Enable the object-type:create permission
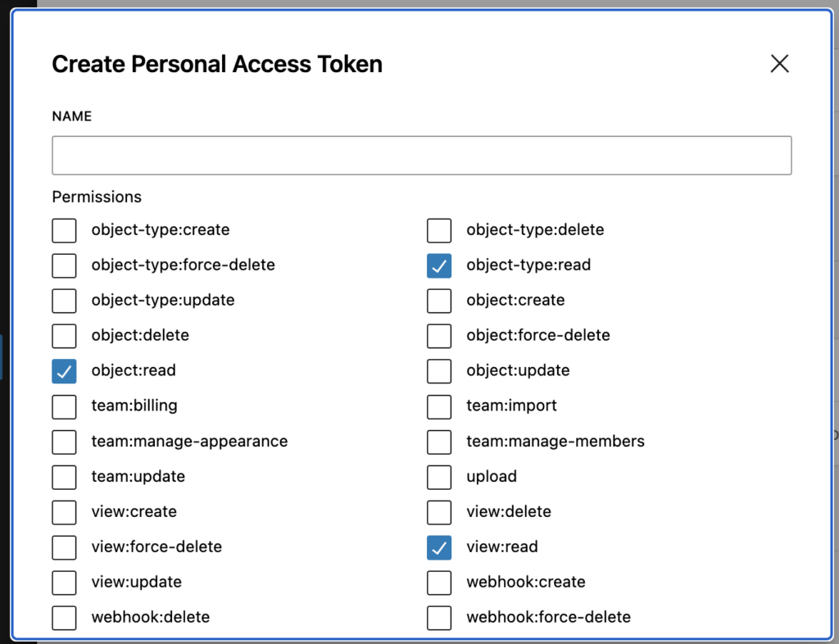Screen dimensions: 839x644 point(64,230)
